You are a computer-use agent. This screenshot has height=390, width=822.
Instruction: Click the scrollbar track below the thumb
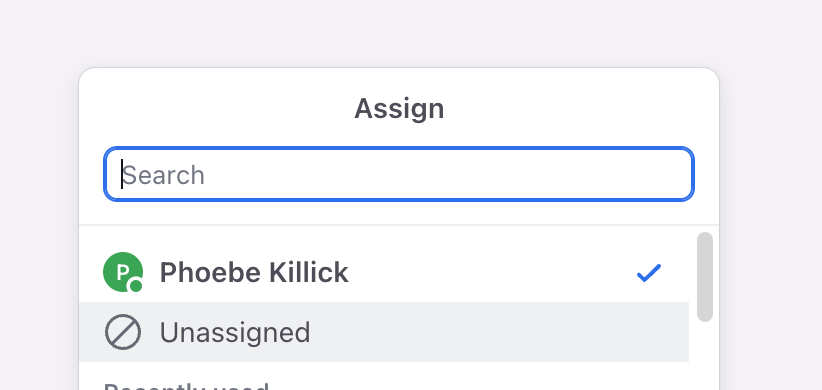click(705, 356)
